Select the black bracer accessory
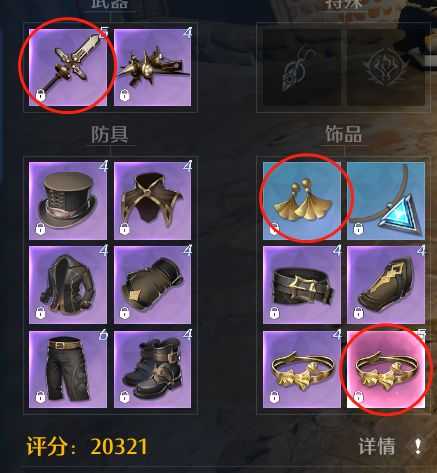Viewport: 437px width, 473px height. point(386,285)
